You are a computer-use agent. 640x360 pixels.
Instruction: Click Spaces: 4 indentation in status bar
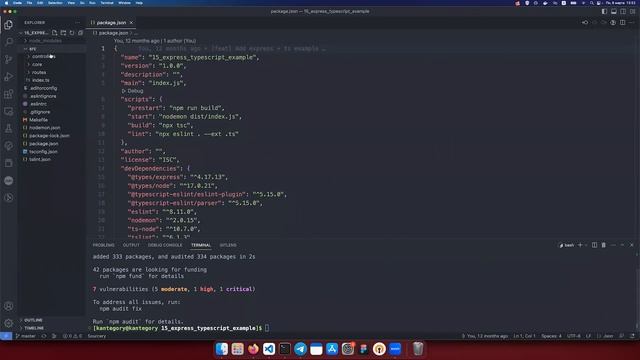[x=551, y=336]
